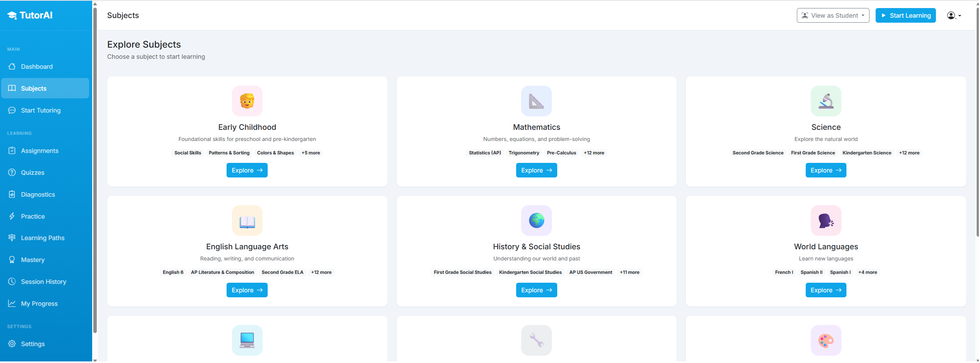
Task: Open the Practice section
Action: click(33, 216)
